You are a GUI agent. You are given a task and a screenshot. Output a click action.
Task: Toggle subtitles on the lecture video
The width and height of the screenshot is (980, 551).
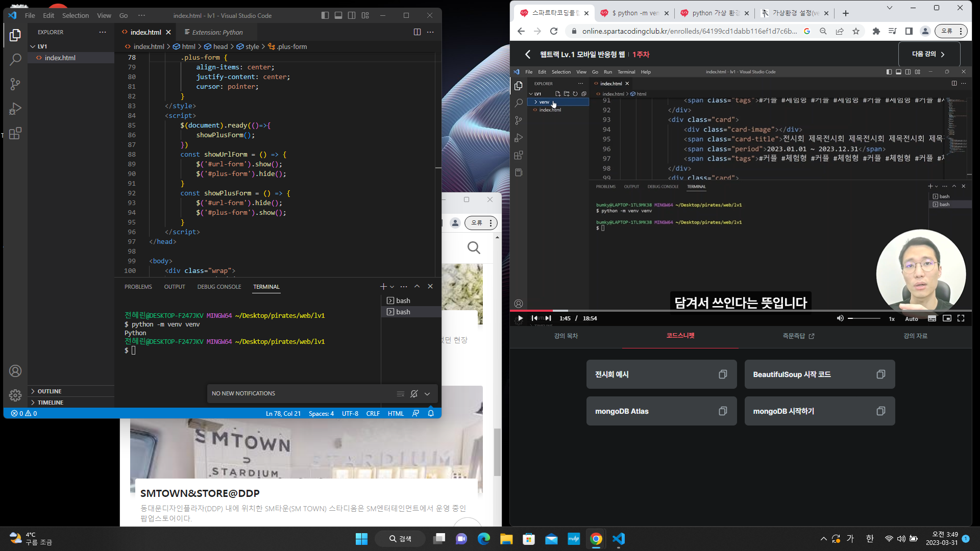pos(932,318)
